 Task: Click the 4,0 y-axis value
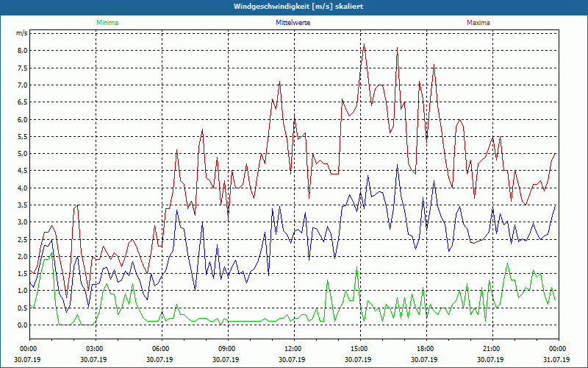tap(22, 188)
